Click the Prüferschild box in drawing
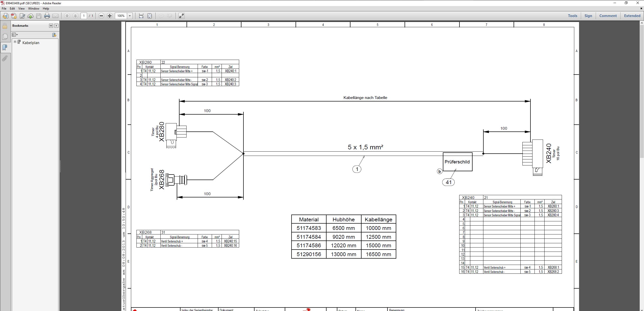The image size is (644, 311). pyautogui.click(x=457, y=162)
